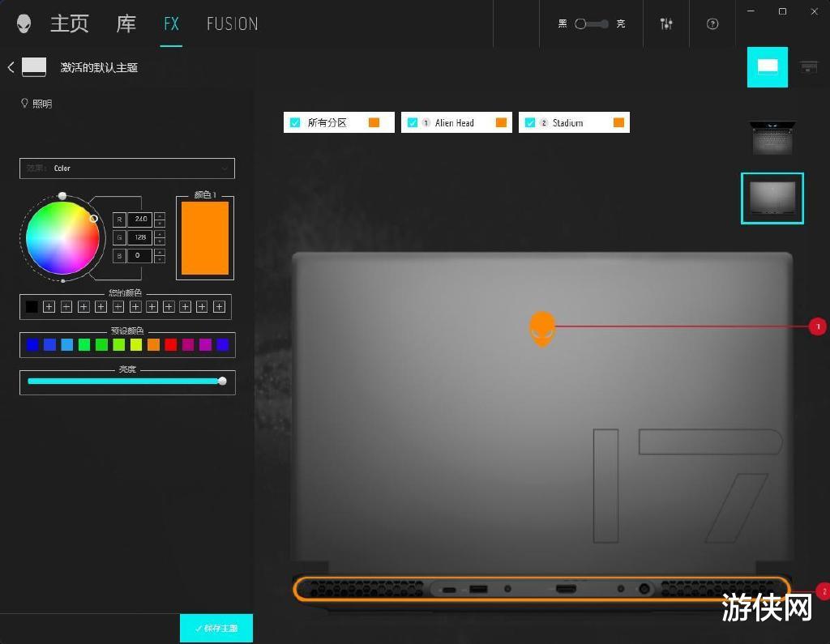Image resolution: width=830 pixels, height=644 pixels.
Task: Switch to the FUSION tab
Action: point(233,23)
